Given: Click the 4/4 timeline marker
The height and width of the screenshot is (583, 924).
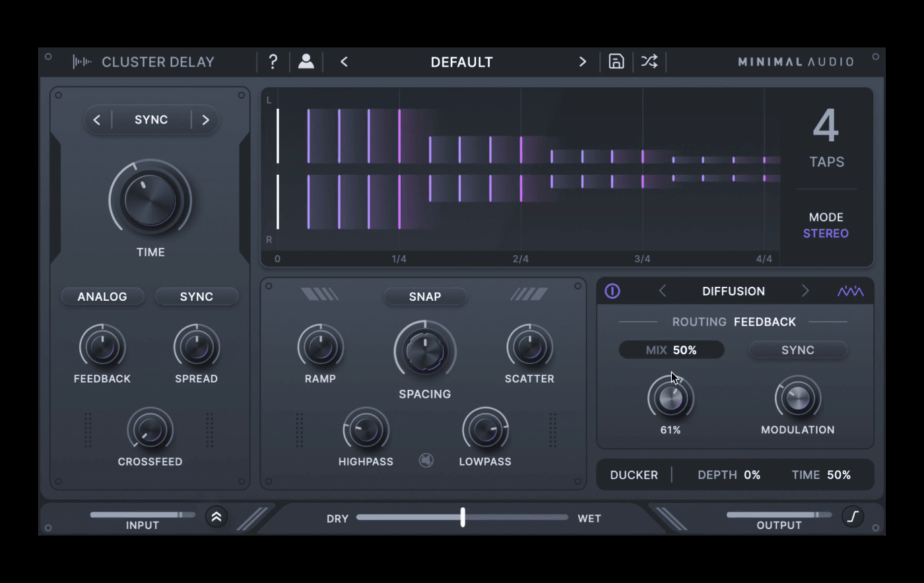Looking at the screenshot, I should [764, 259].
